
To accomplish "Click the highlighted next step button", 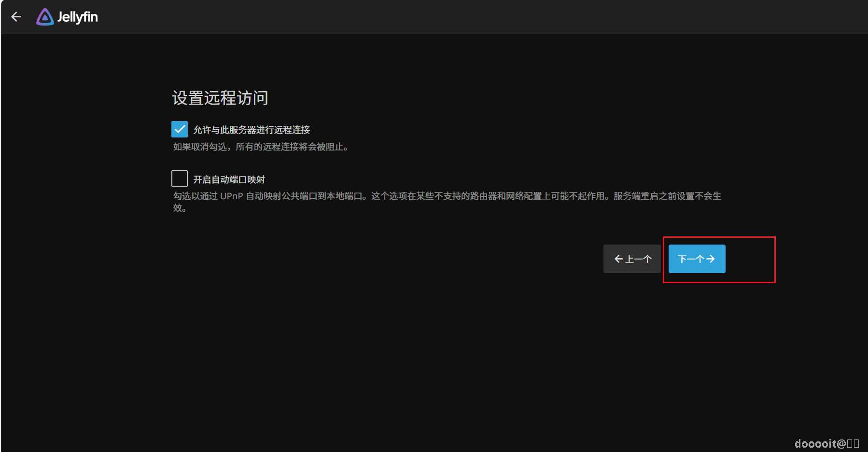I will (696, 259).
